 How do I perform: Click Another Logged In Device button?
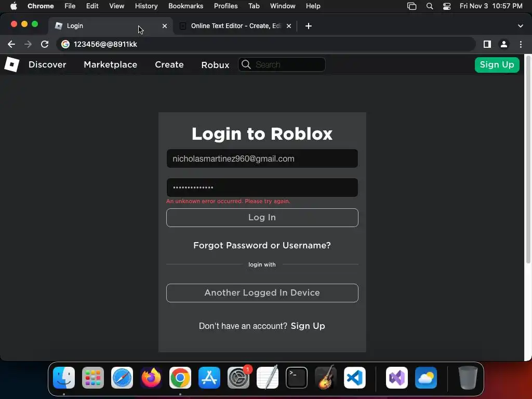click(262, 293)
